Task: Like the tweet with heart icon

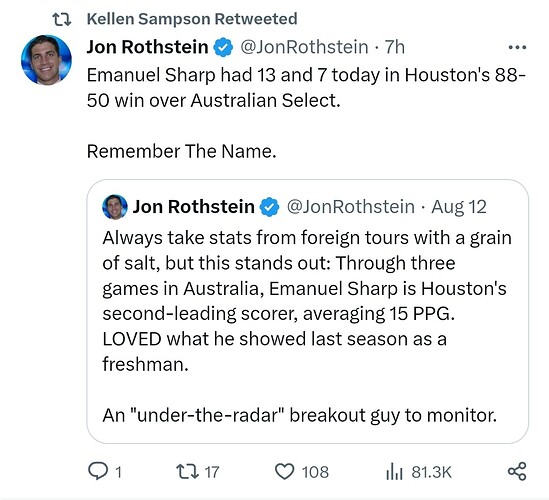Action: pyautogui.click(x=284, y=471)
